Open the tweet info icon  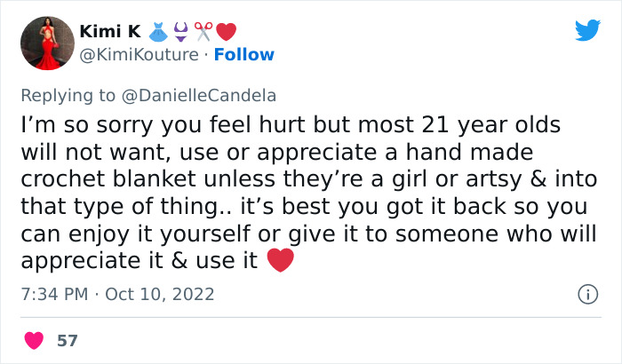click(586, 293)
